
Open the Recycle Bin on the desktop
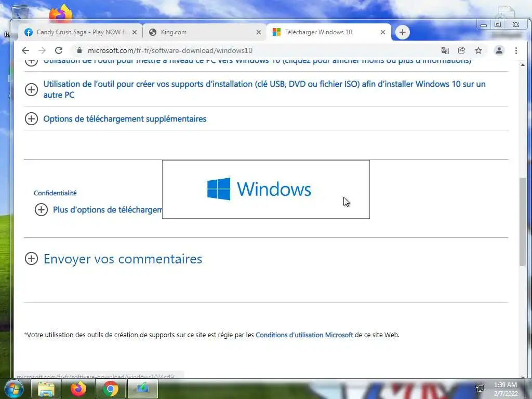click(x=20, y=11)
